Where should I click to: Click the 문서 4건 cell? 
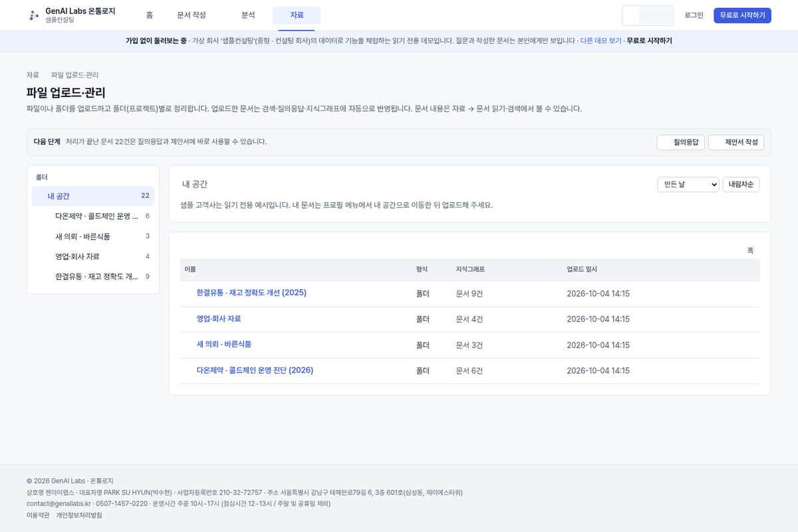click(x=469, y=319)
